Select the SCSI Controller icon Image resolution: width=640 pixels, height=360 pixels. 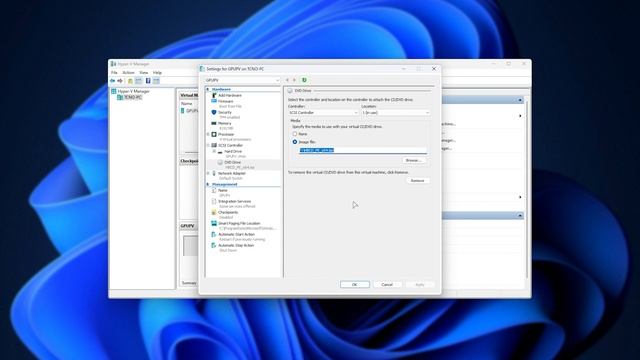(214, 145)
